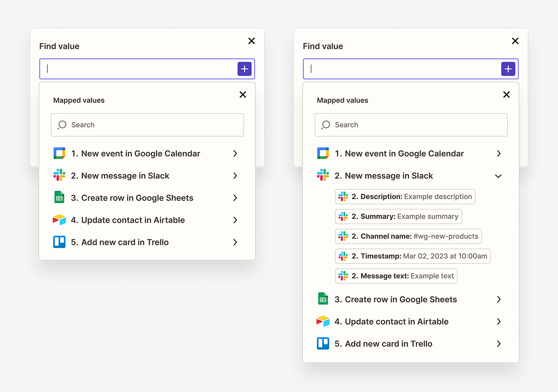Click Trello icon in right list

coord(323,343)
